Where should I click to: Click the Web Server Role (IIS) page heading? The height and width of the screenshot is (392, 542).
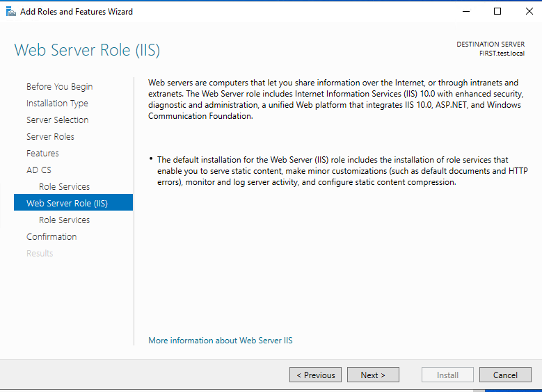tap(87, 50)
